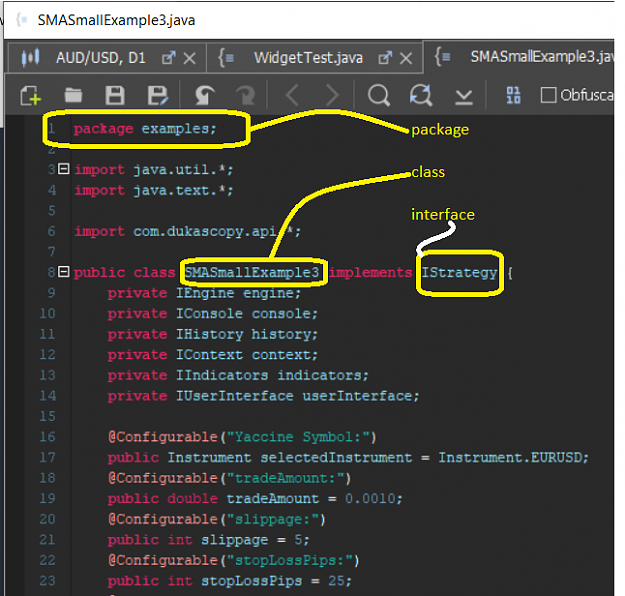Image resolution: width=625 pixels, height=596 pixels.
Task: Click the "stopLossPips:" string on line 22
Action: pos(290,561)
